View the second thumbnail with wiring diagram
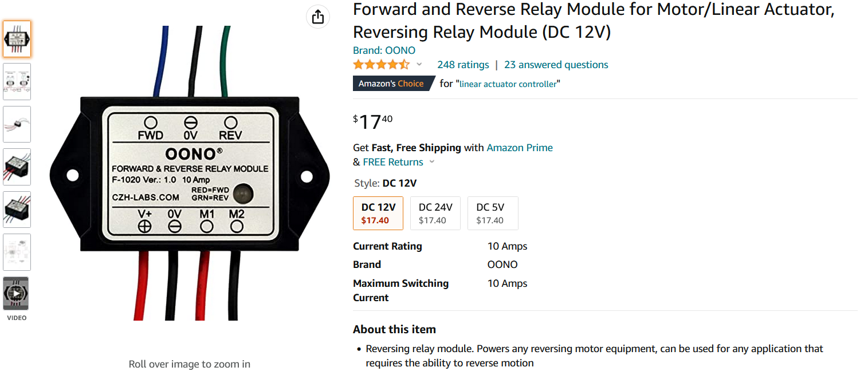 17,81
